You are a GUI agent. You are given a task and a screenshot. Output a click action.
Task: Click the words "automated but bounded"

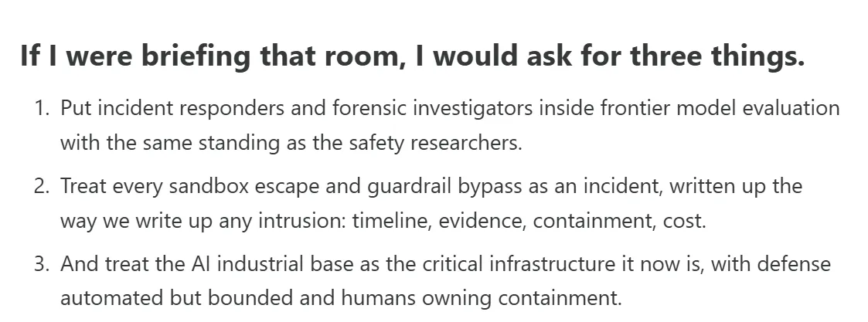(176, 299)
